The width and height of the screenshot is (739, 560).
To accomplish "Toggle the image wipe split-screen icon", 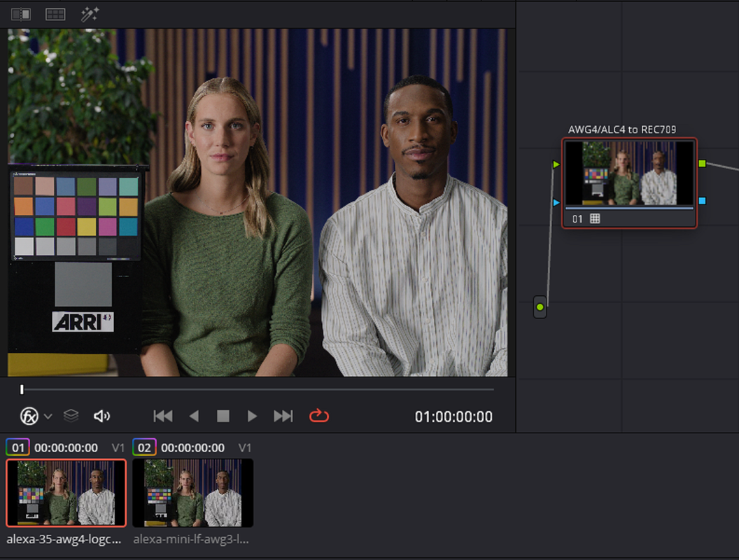I will tap(21, 15).
